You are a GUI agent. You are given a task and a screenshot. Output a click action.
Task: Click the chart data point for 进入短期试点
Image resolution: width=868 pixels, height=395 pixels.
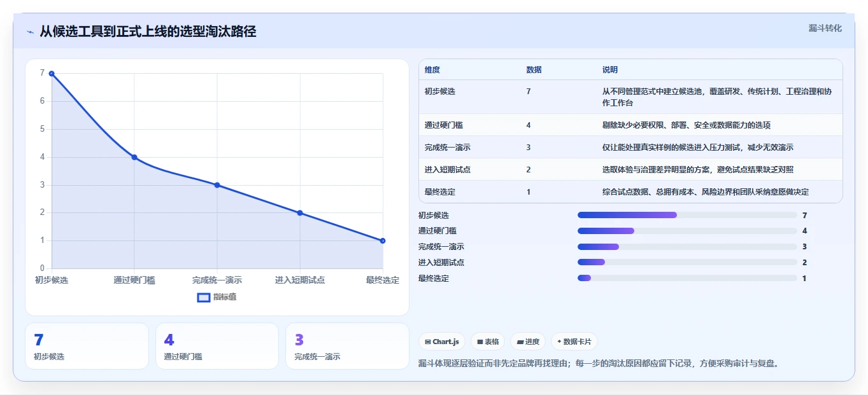300,213
